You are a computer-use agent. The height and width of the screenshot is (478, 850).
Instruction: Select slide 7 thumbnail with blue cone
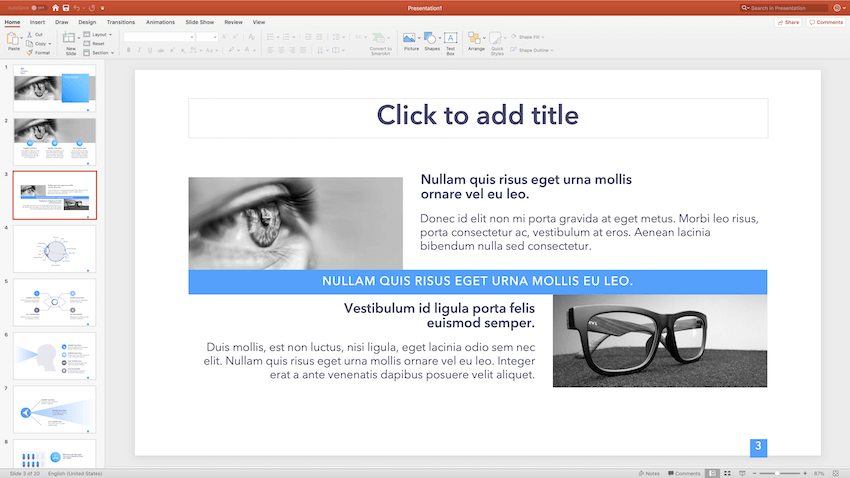click(55, 410)
